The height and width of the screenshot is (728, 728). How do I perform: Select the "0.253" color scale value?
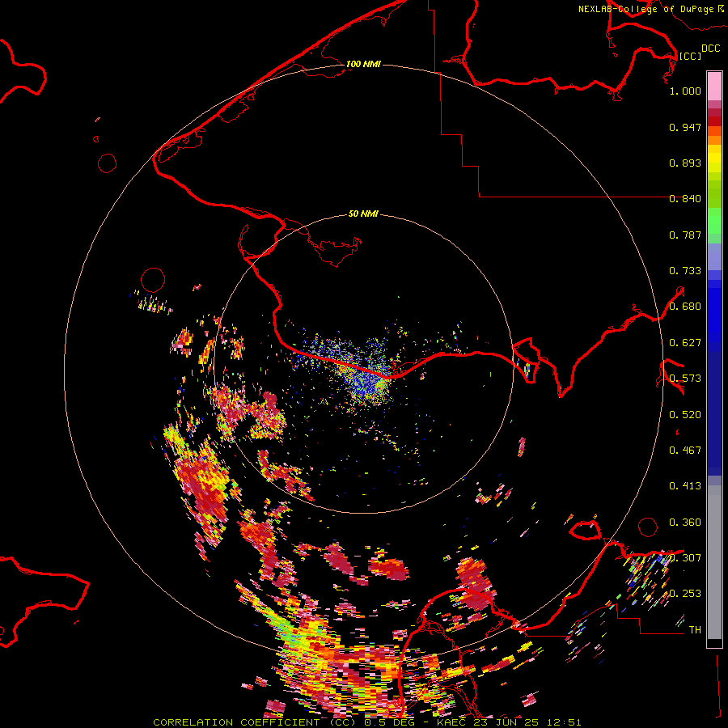(685, 594)
